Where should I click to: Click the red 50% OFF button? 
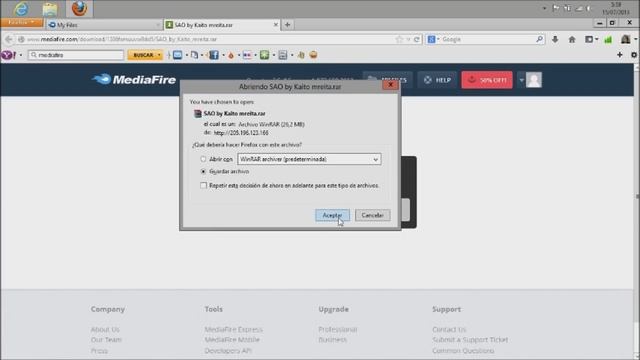[x=487, y=80]
